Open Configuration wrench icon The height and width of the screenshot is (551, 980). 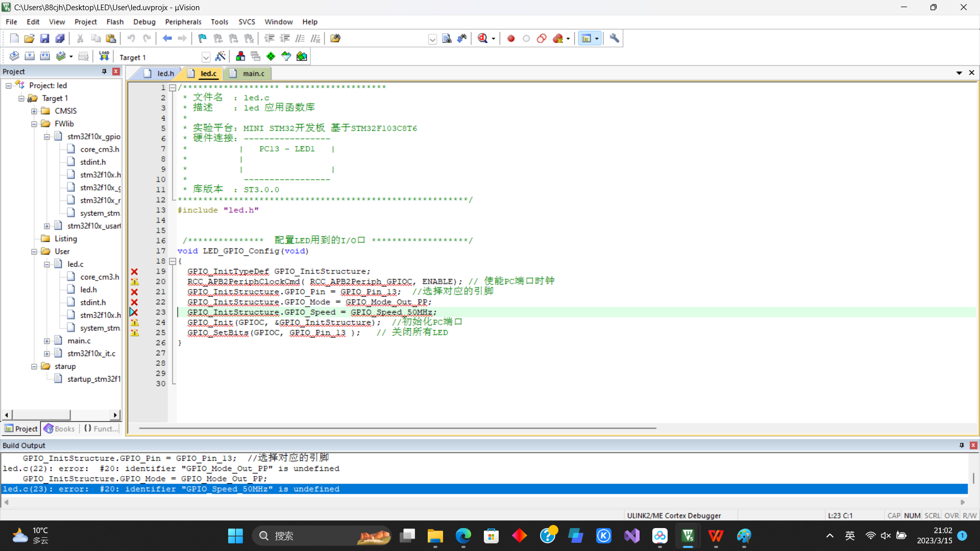[615, 38]
